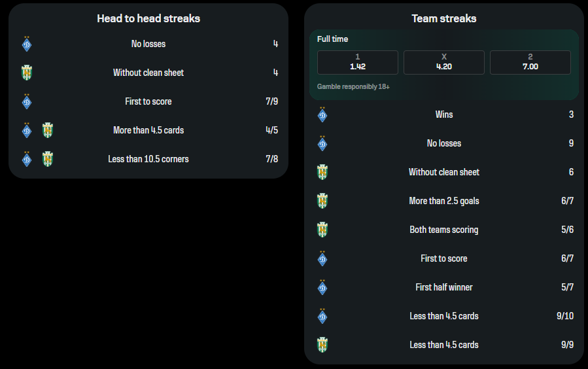Click Dynamo crest beside head-to-head First to score 7/9
Viewport: 588px width, 369px height.
[27, 101]
